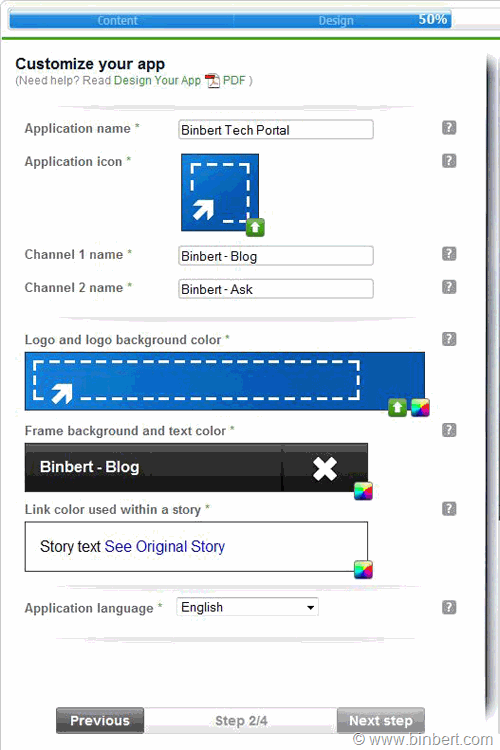Image resolution: width=500 pixels, height=750 pixels.
Task: Open story link color picker
Action: tap(363, 569)
